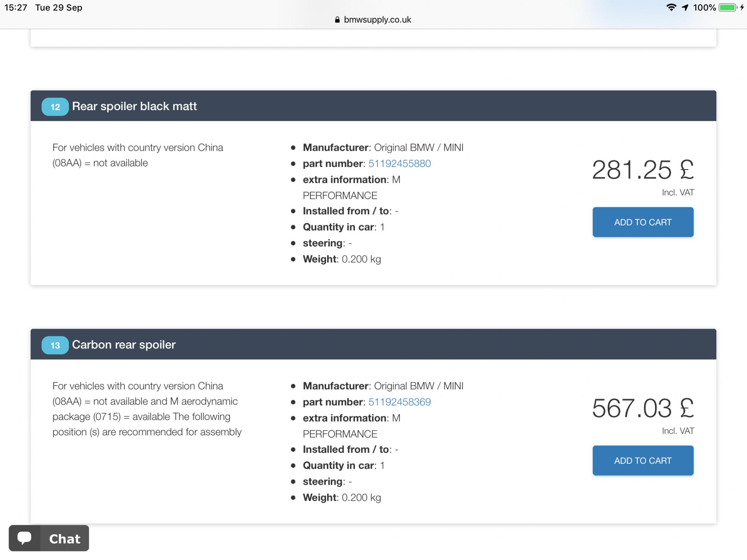Click steering line in item 12

click(327, 243)
